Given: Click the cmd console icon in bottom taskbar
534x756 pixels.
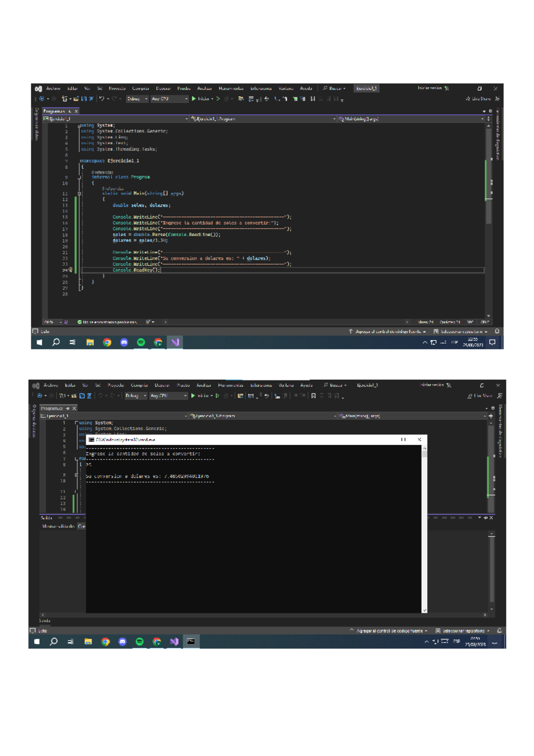Looking at the screenshot, I should click(x=191, y=642).
